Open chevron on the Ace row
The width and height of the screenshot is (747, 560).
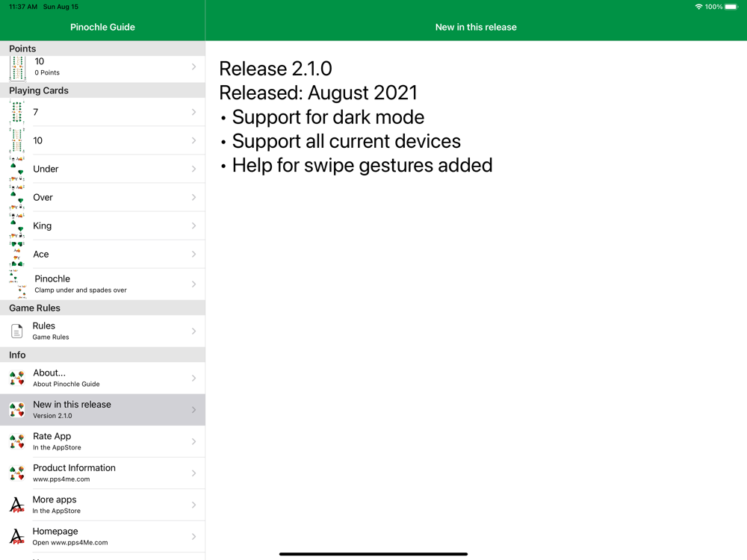pos(194,255)
